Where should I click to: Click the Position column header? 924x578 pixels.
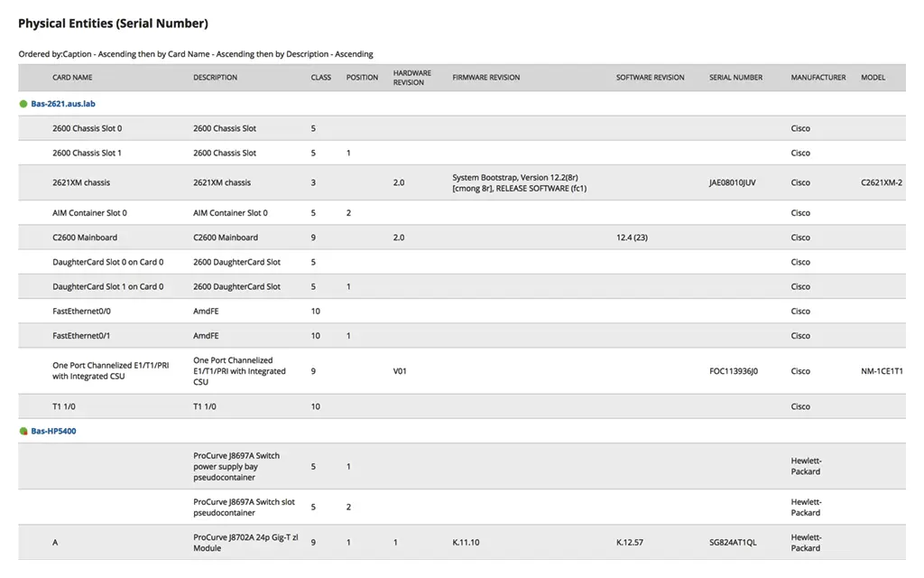[362, 78]
